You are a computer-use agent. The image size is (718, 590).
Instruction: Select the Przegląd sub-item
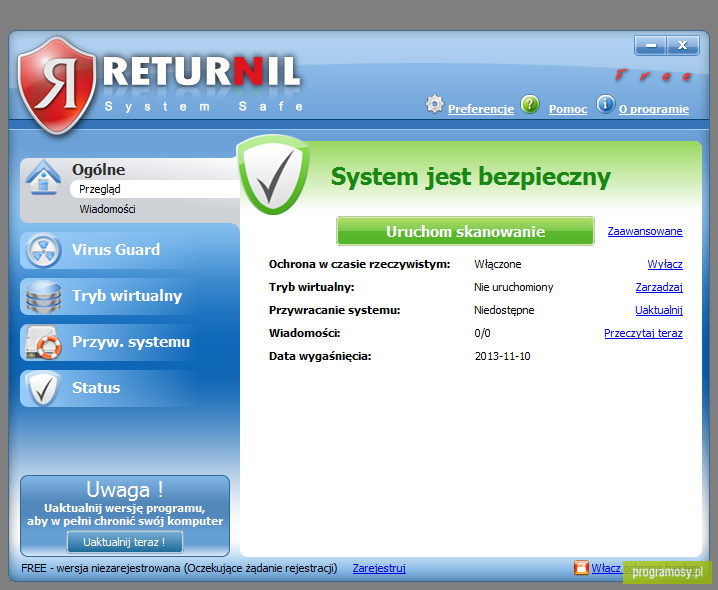coord(155,189)
